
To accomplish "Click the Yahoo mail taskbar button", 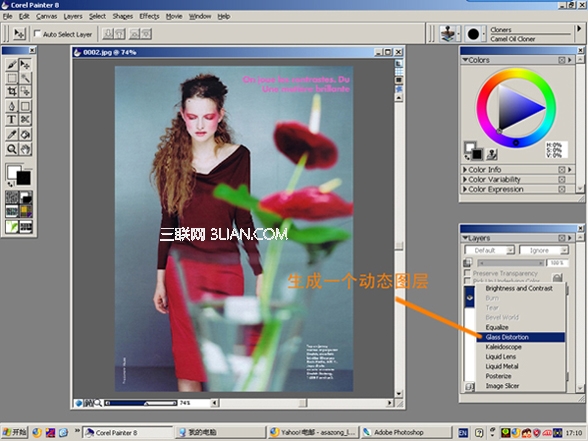I will click(x=312, y=432).
